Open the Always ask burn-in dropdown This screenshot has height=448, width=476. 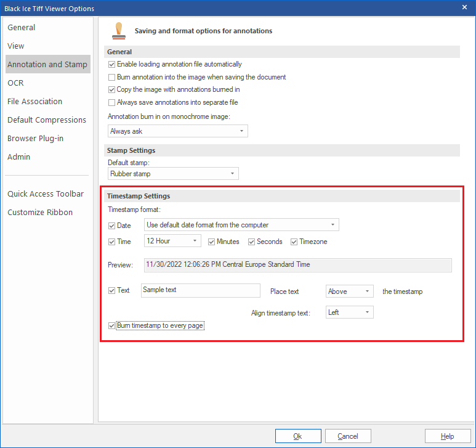pos(177,131)
